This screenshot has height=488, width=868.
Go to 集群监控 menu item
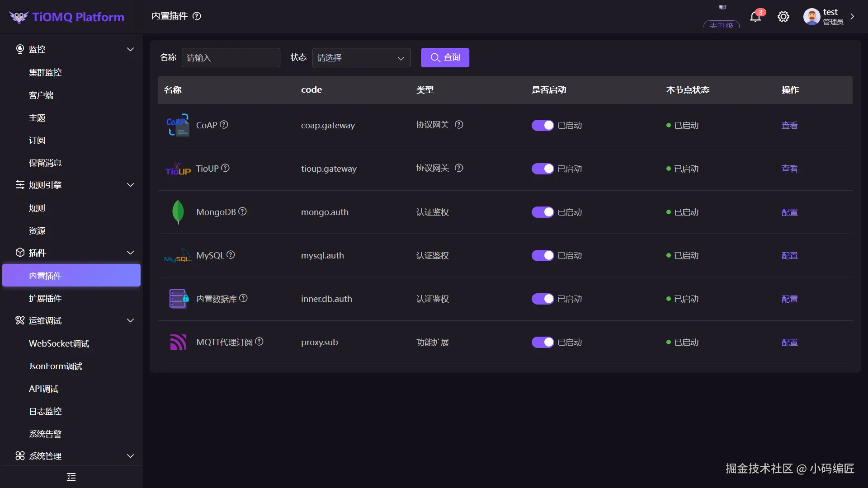[45, 72]
